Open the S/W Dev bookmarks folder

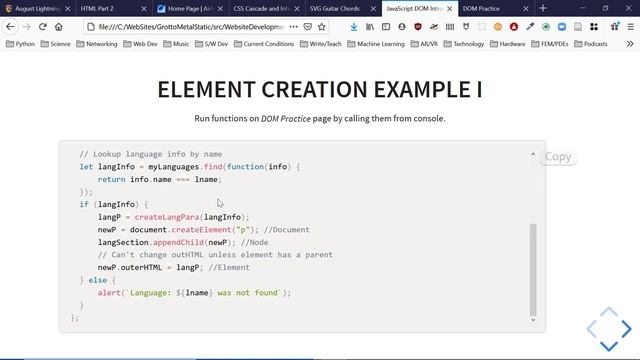coord(211,44)
